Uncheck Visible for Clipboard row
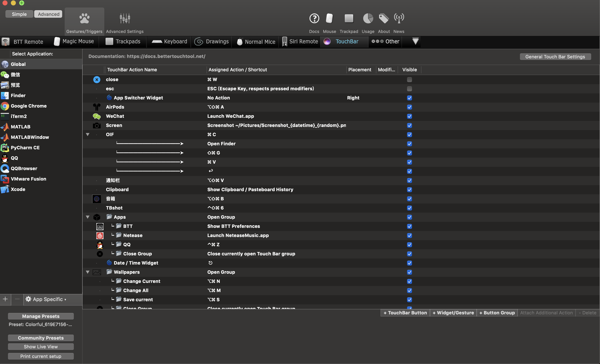This screenshot has height=364, width=600. point(409,190)
